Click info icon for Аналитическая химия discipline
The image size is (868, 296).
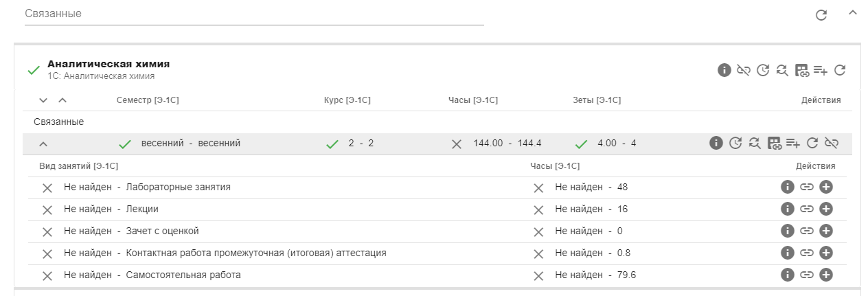click(x=724, y=69)
